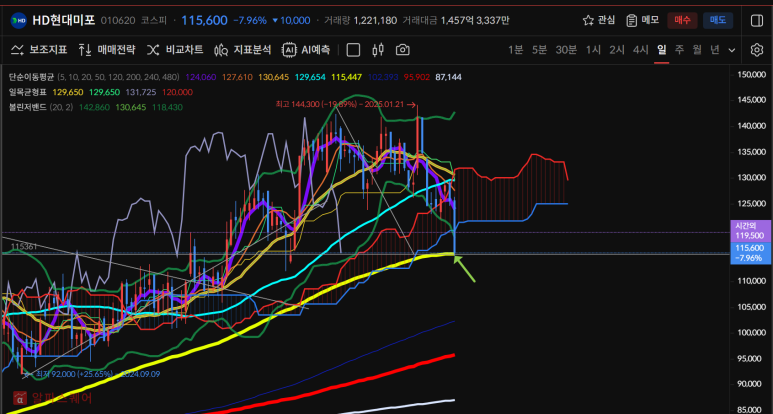Image resolution: width=773 pixels, height=414 pixels.
Task: Select the 년 yearly timeframe
Action: point(715,50)
